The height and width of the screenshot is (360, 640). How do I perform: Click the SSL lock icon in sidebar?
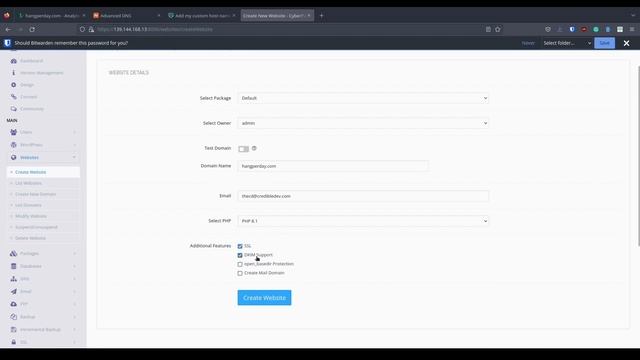click(13, 342)
